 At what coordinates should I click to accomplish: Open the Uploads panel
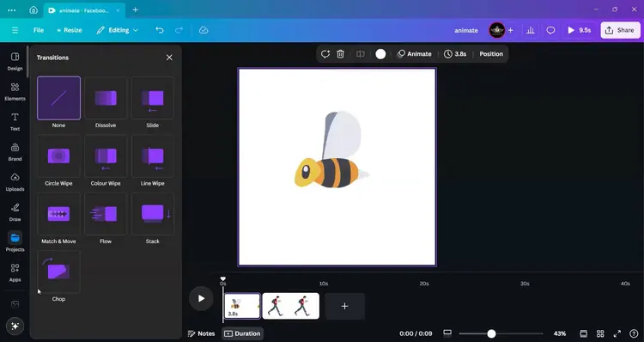pyautogui.click(x=15, y=182)
